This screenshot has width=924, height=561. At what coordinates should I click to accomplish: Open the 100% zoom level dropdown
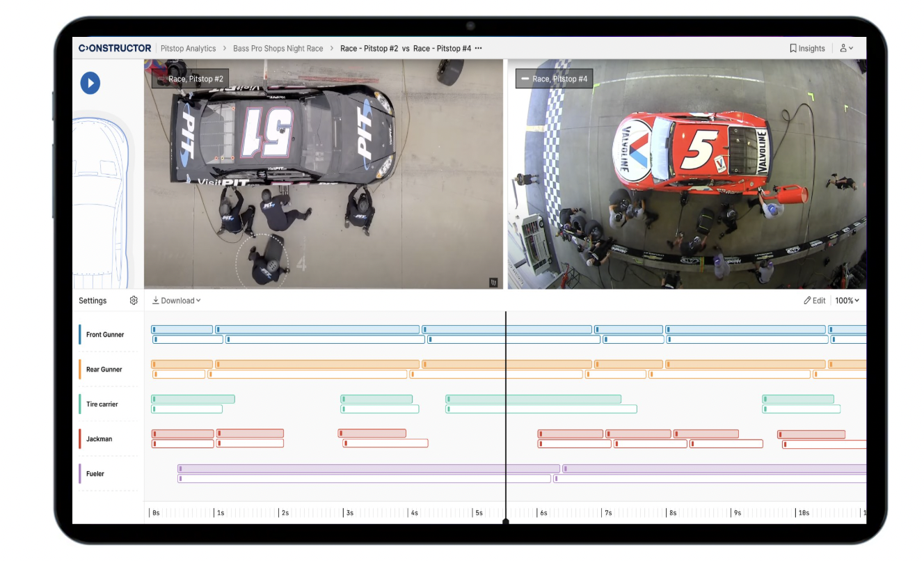(x=847, y=300)
